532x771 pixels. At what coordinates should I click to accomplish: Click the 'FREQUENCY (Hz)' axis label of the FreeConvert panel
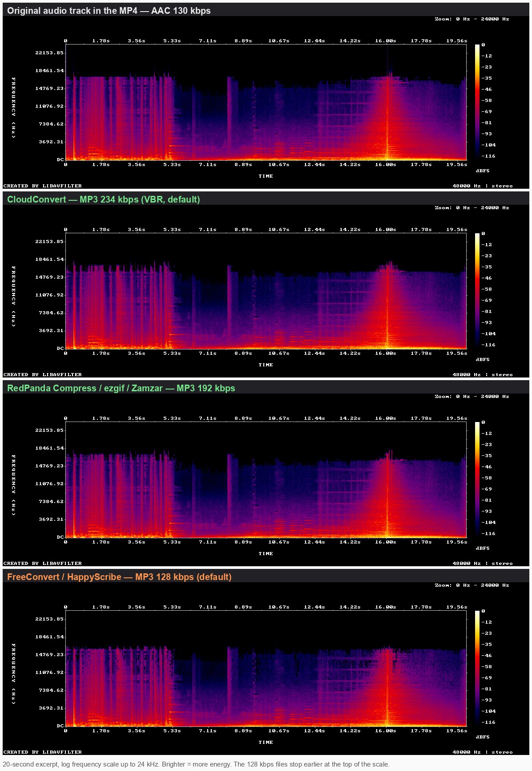pyautogui.click(x=13, y=674)
